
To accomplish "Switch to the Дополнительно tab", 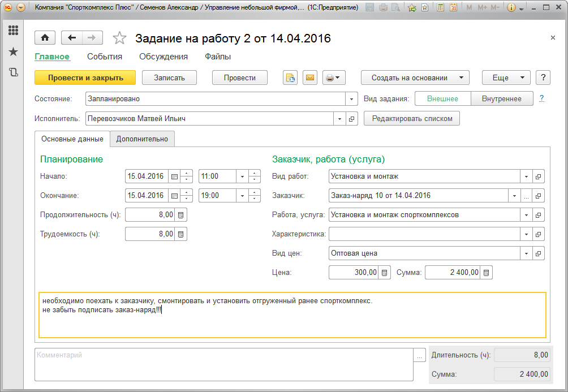I will coord(142,139).
